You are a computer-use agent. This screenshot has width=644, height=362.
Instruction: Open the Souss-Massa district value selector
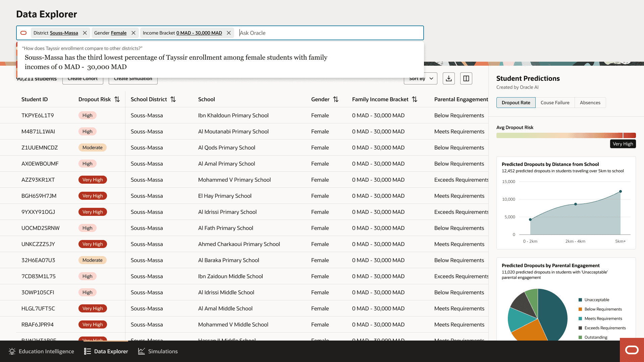pos(64,33)
